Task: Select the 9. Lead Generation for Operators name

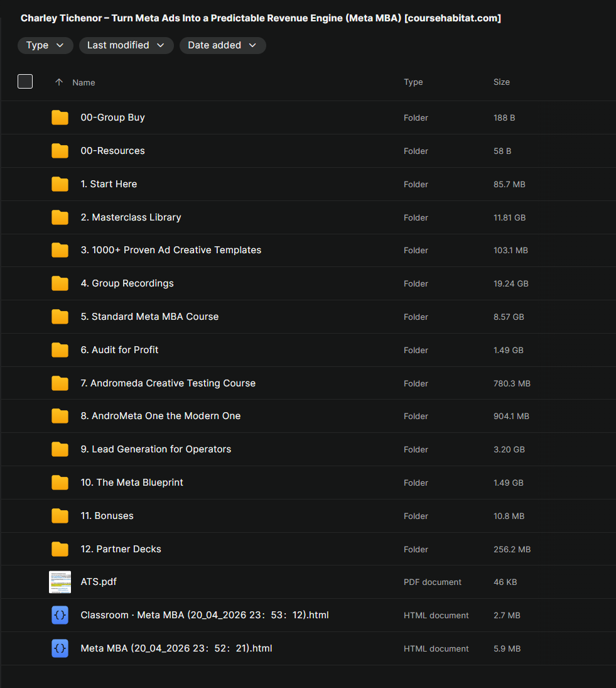Action: pyautogui.click(x=156, y=449)
